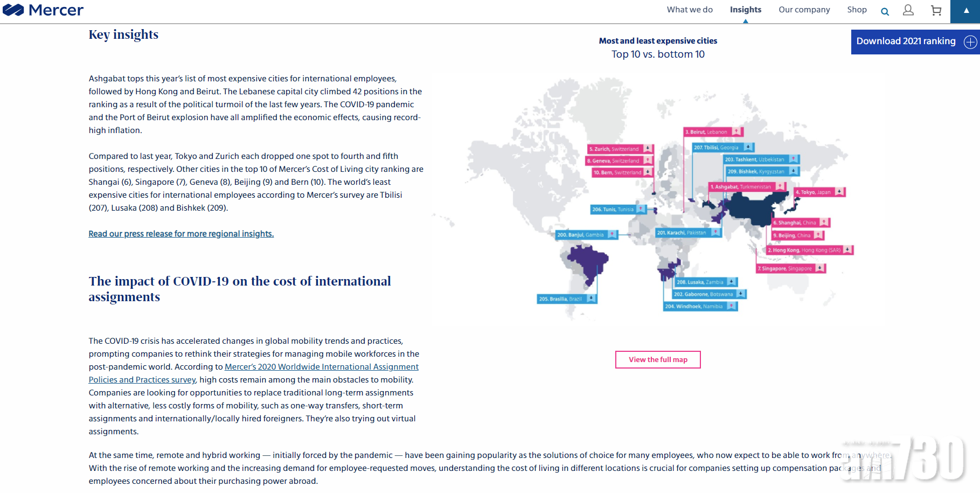The height and width of the screenshot is (493, 980).
Task: Select the Insights menu item
Action: (x=745, y=10)
